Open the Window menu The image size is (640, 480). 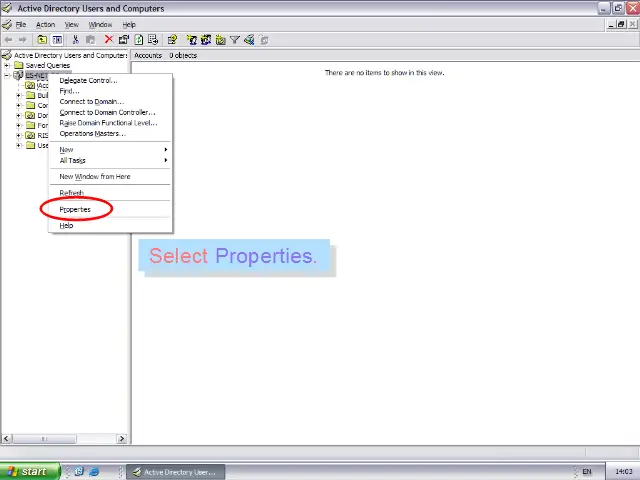pos(100,24)
